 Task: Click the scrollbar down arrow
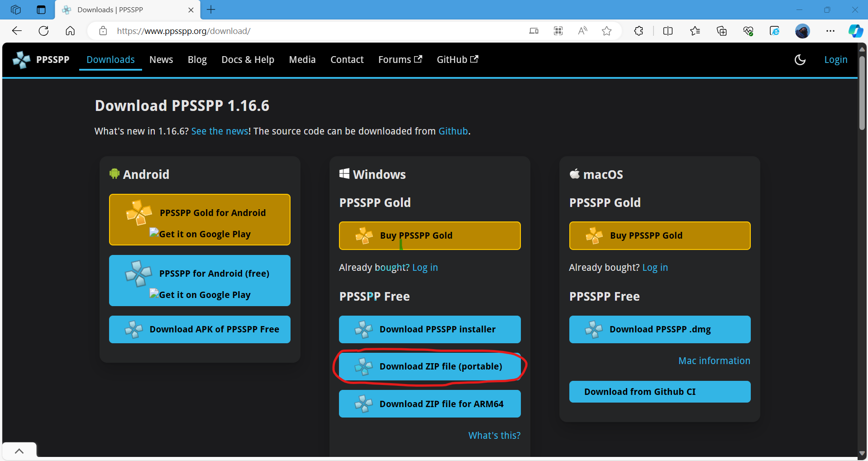click(x=862, y=453)
